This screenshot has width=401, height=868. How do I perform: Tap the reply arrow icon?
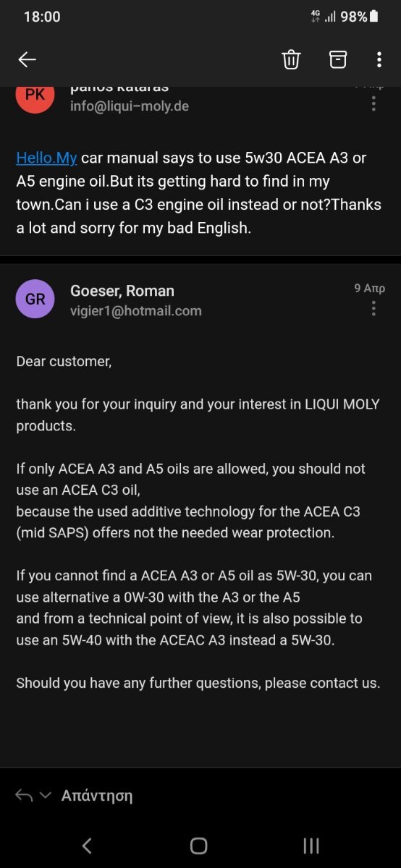(24, 796)
